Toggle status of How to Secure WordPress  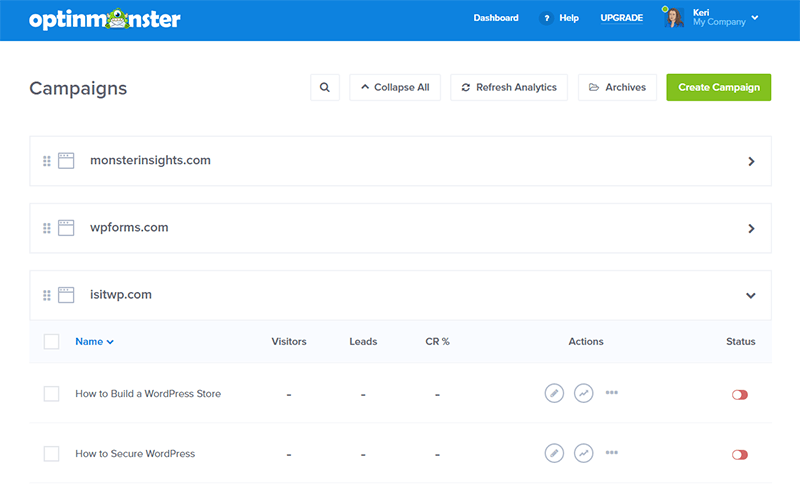point(740,454)
